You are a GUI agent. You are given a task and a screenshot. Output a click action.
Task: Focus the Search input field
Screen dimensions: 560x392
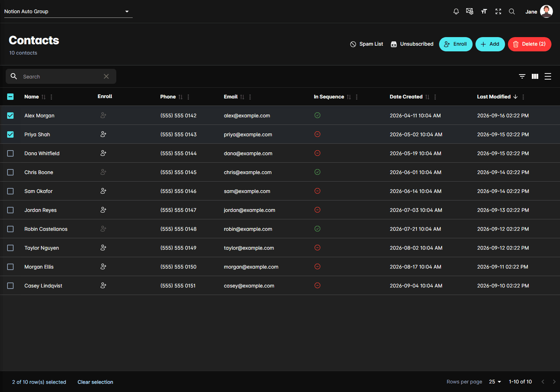coord(61,76)
